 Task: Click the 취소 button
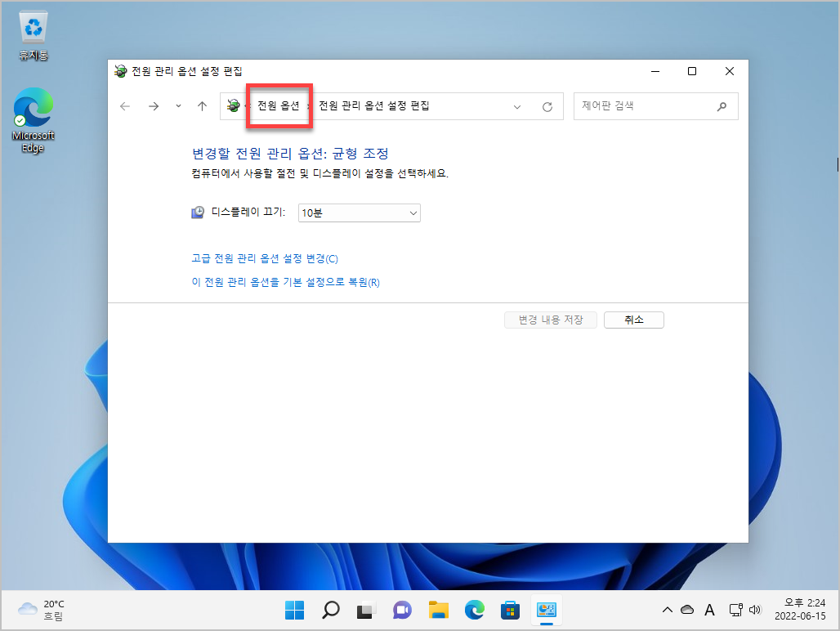click(x=633, y=320)
